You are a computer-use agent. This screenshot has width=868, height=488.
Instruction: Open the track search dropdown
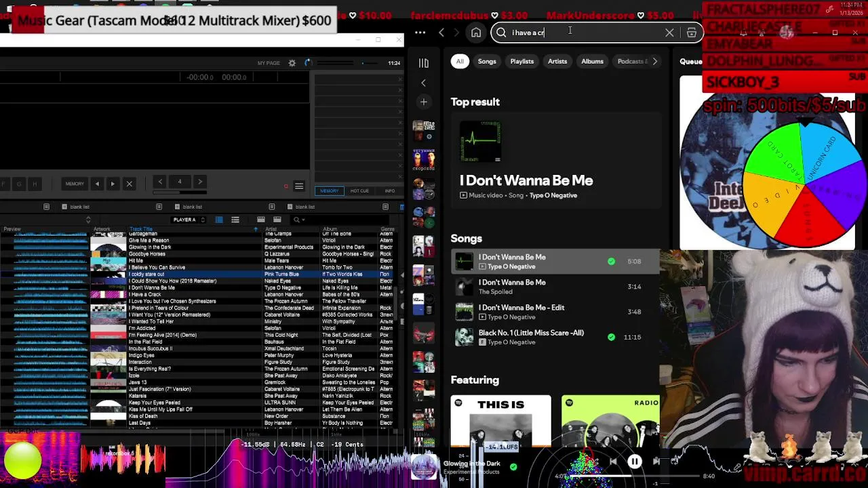coord(298,220)
